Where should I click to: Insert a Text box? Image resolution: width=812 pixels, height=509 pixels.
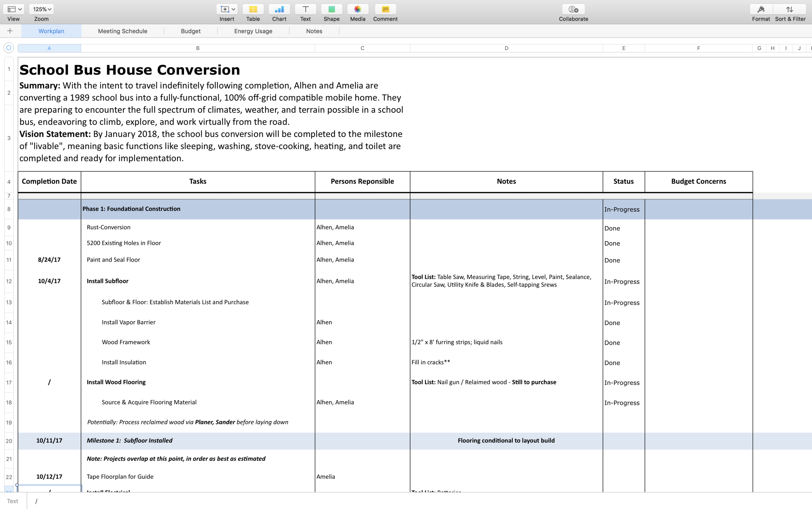[x=305, y=9]
